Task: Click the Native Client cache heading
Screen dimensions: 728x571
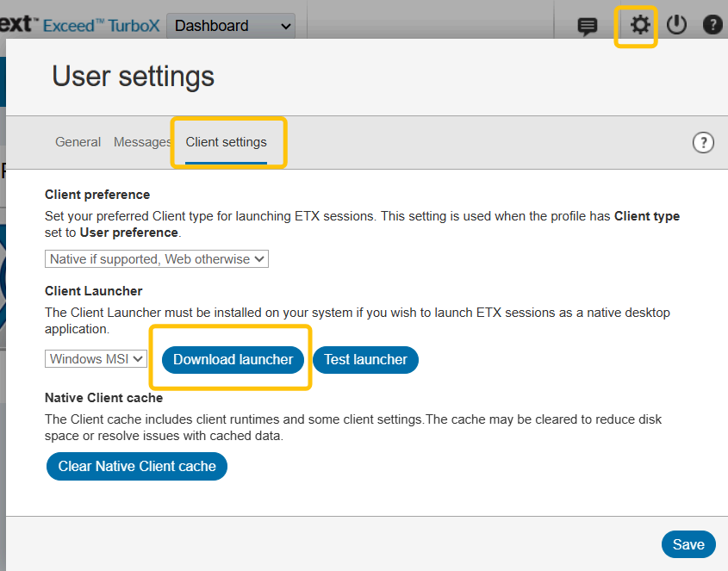Action: click(x=103, y=398)
